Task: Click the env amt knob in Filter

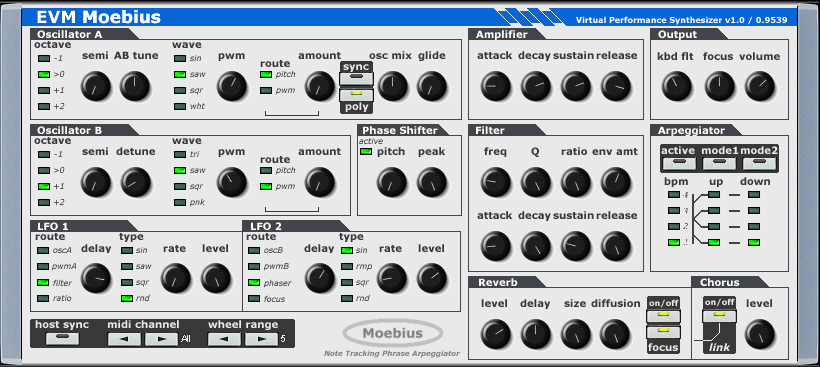Action: pos(616,182)
